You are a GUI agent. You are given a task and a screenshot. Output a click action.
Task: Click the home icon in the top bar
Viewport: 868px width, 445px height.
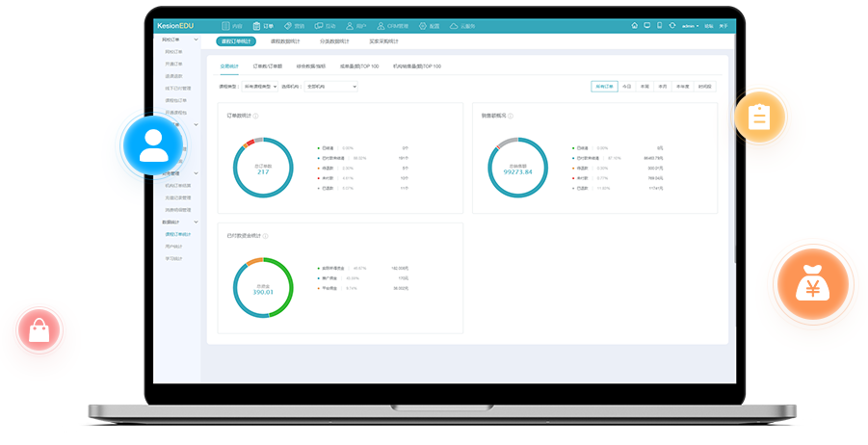point(635,26)
